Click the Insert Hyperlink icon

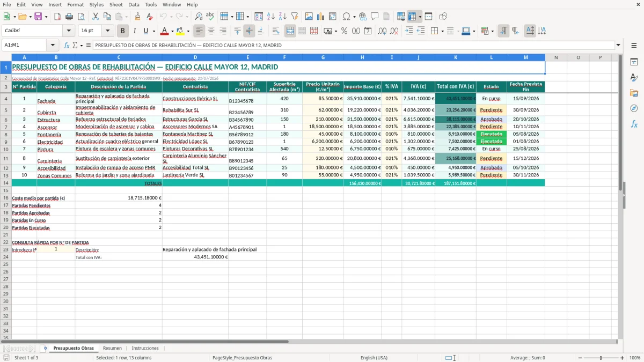pyautogui.click(x=363, y=17)
